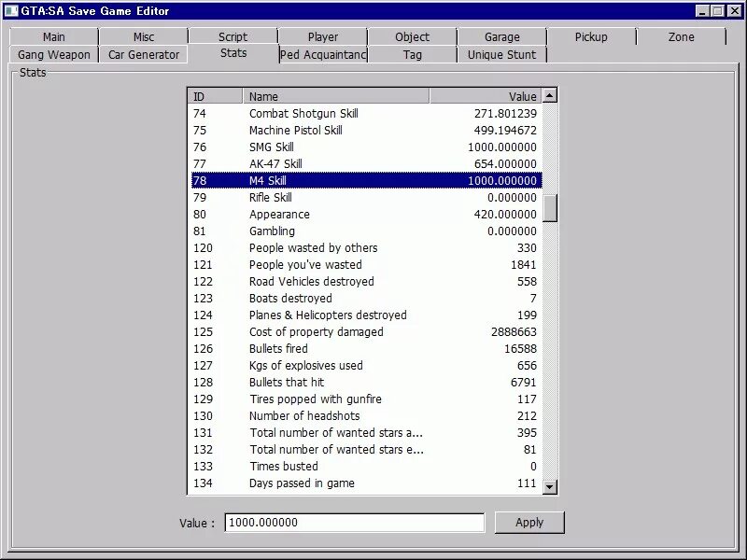
Task: Select Number of headshots row
Action: [x=365, y=415]
